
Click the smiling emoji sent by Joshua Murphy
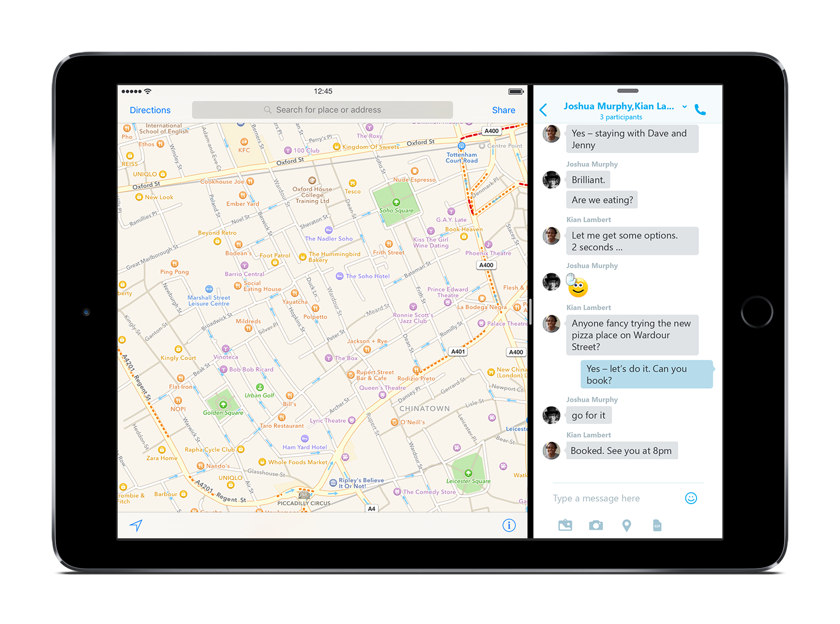[577, 288]
